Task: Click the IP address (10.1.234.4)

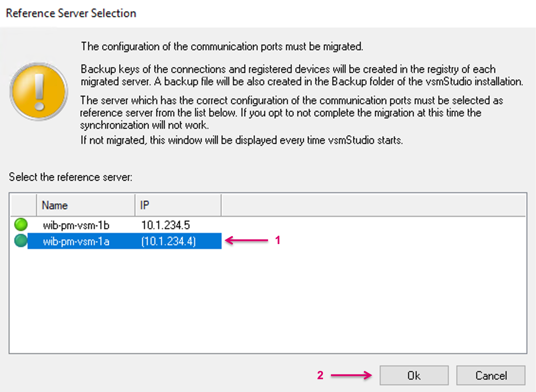Action: pyautogui.click(x=168, y=241)
